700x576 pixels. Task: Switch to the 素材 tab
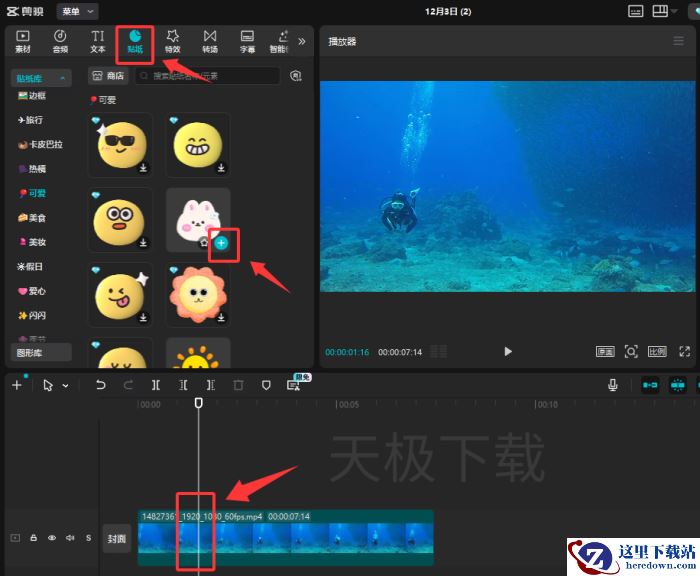tap(23, 42)
